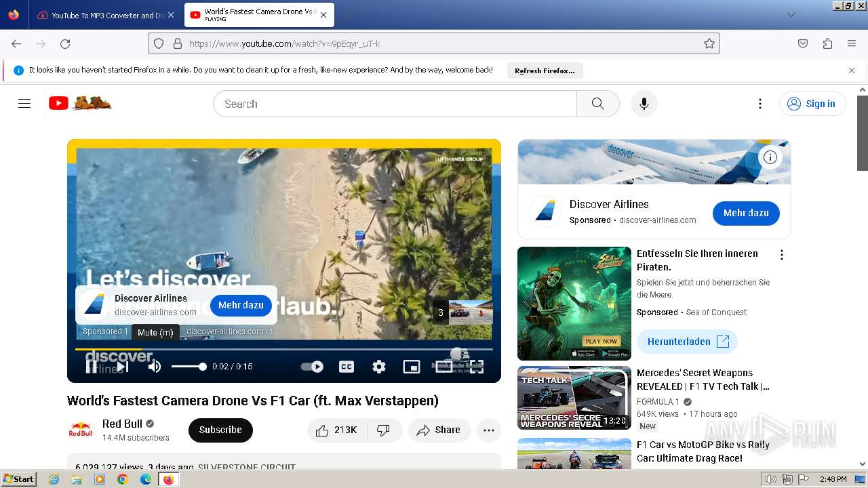Screen dimensions: 868x488
Task: Adjust the player volume slider
Action: point(189,367)
